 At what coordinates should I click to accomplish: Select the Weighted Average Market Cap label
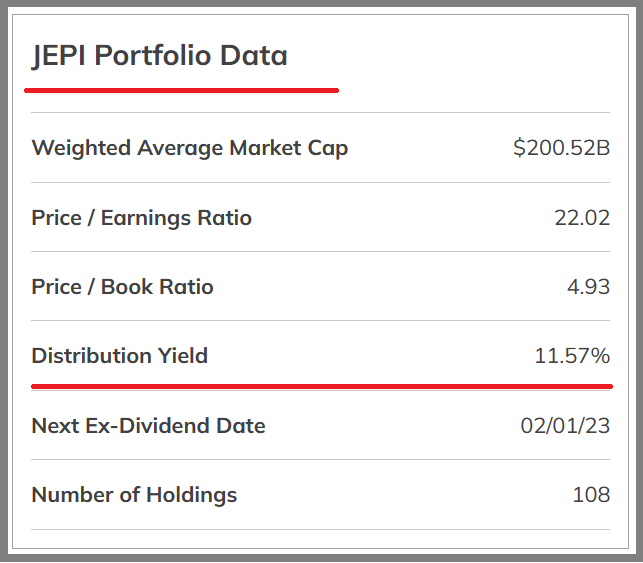click(190, 149)
